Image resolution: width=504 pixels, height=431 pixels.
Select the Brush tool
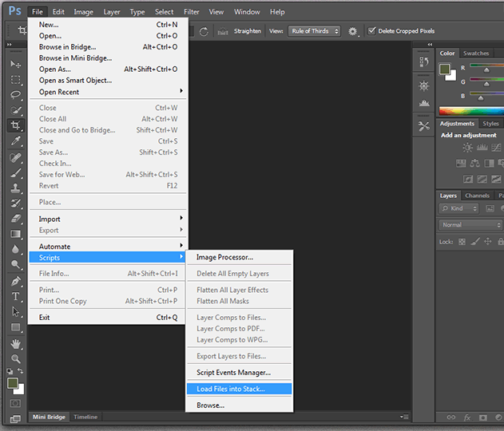[15, 172]
